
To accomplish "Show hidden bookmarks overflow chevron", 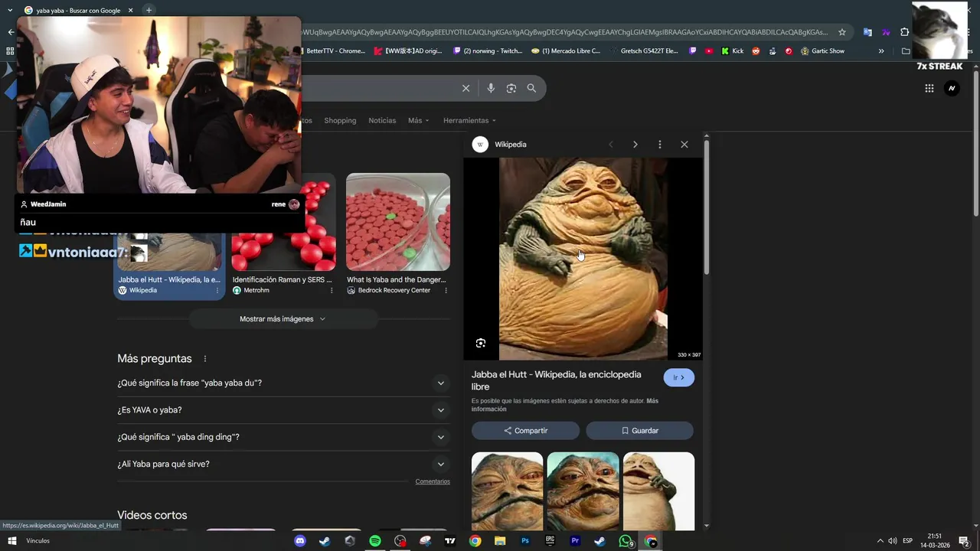I will pos(881,51).
